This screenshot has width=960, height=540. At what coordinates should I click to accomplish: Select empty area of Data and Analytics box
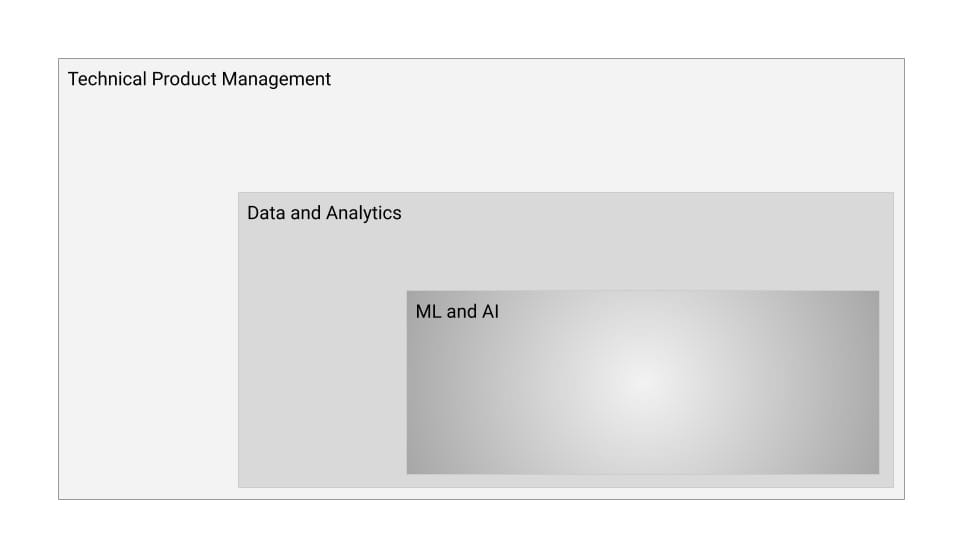click(320, 380)
